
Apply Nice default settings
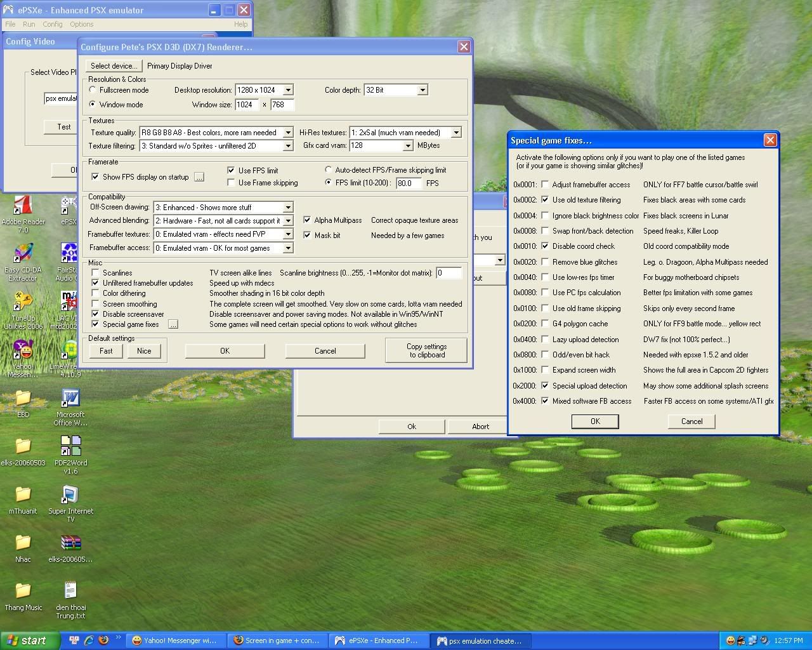coord(144,351)
